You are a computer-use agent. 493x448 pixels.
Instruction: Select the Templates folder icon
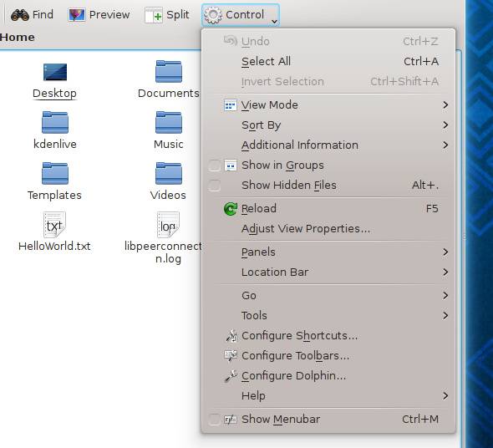55,173
